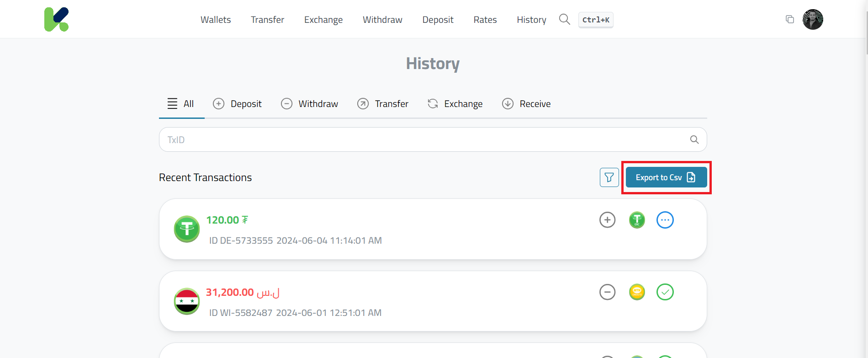This screenshot has width=868, height=358.
Task: Click the Export to Csv button
Action: tap(666, 177)
